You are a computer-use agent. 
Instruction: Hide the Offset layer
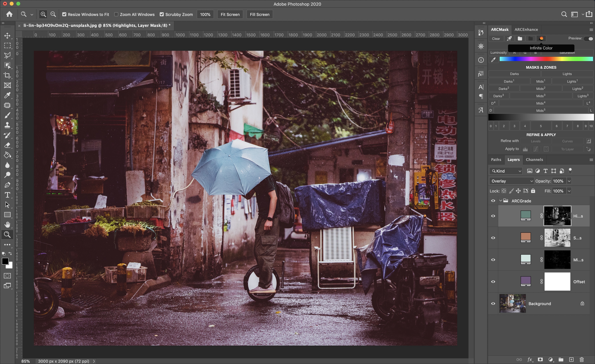[493, 282]
